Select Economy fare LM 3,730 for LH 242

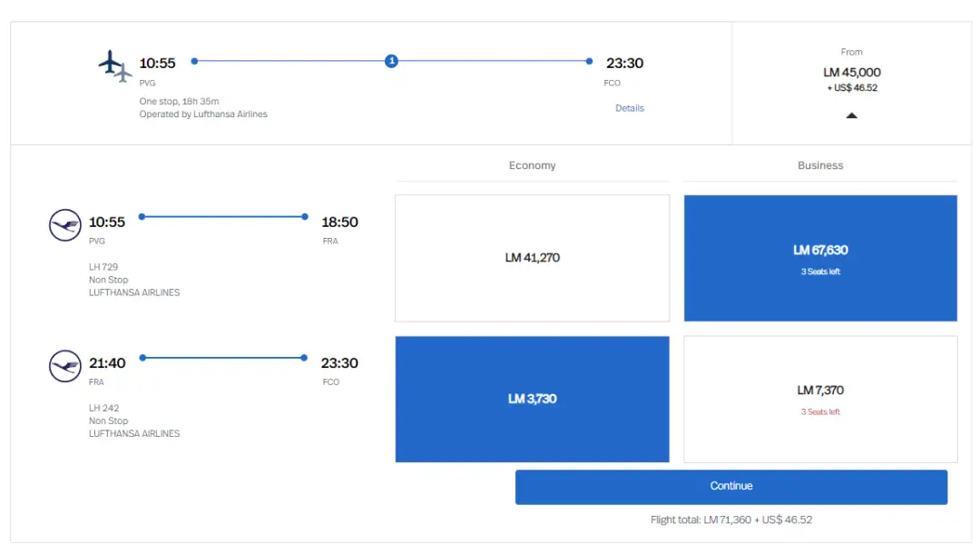click(532, 399)
